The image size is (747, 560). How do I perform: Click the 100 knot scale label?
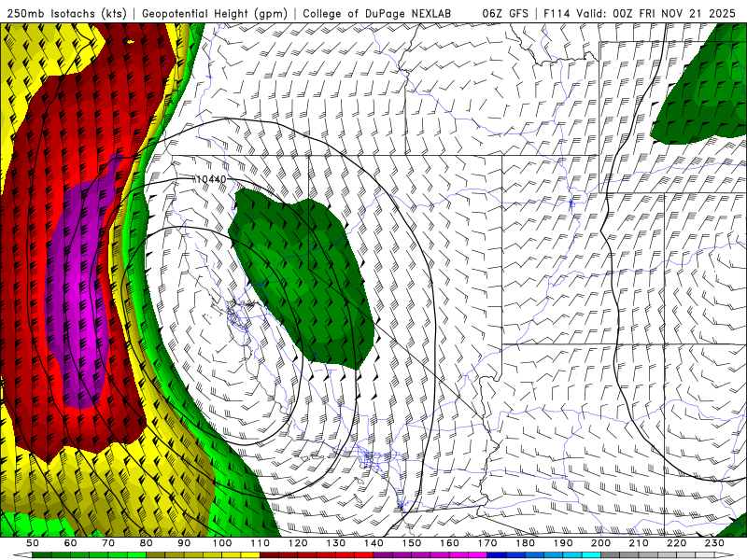click(222, 543)
